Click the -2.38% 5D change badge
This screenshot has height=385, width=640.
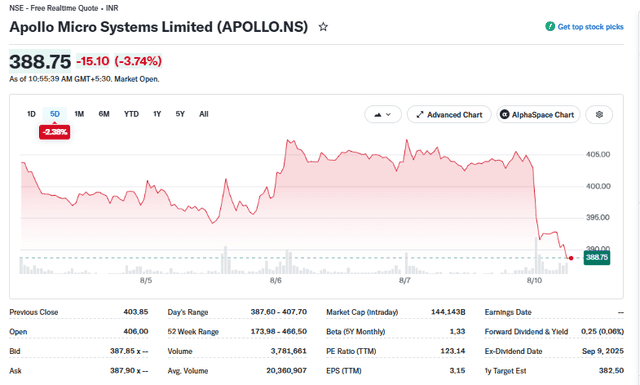click(55, 132)
